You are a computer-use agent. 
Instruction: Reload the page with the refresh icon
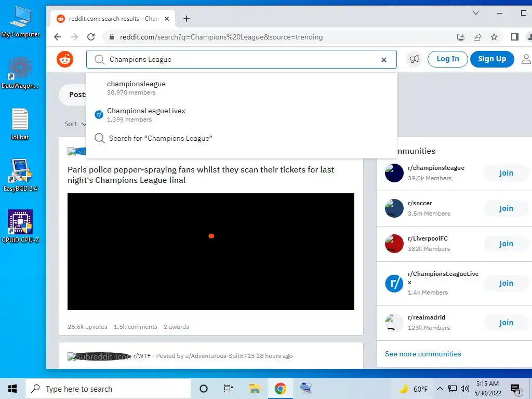[x=91, y=37]
